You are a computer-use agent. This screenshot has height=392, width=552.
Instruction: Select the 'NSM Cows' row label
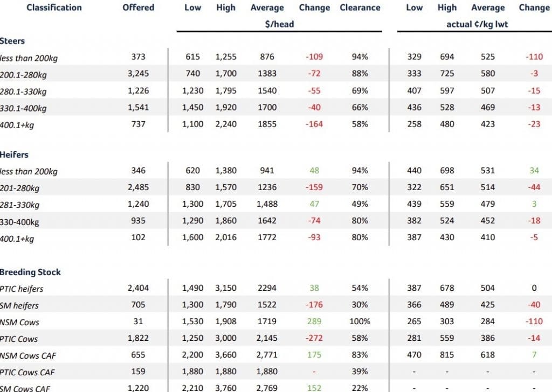pos(20,323)
